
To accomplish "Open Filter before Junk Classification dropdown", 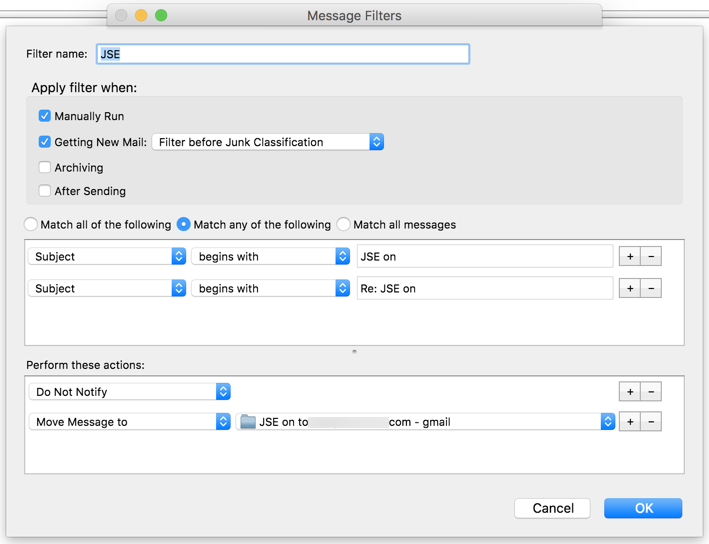I will (268, 142).
